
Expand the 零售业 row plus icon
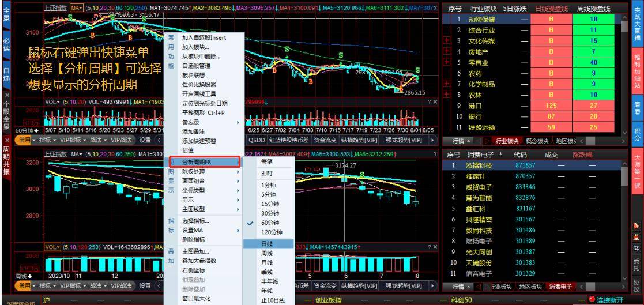point(447,62)
